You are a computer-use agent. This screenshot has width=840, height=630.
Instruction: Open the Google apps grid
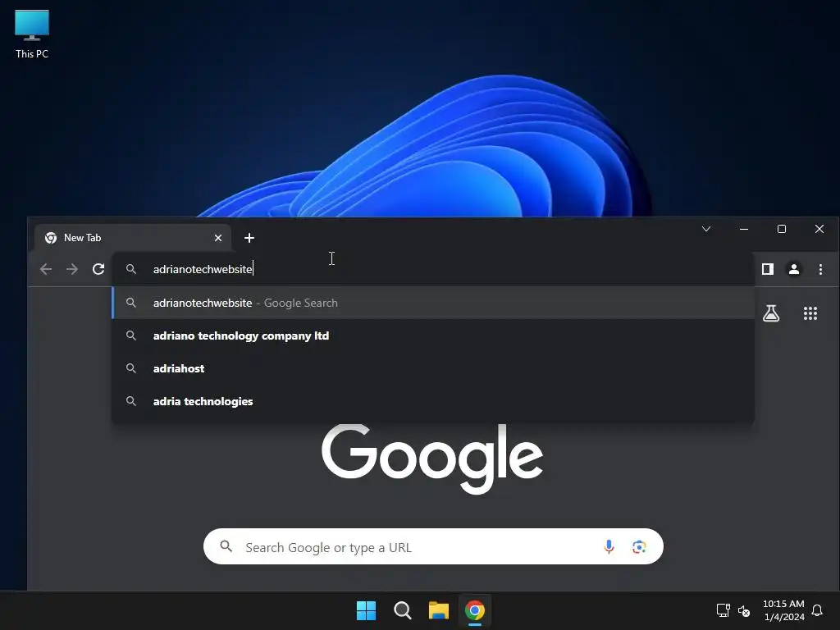[x=810, y=313]
